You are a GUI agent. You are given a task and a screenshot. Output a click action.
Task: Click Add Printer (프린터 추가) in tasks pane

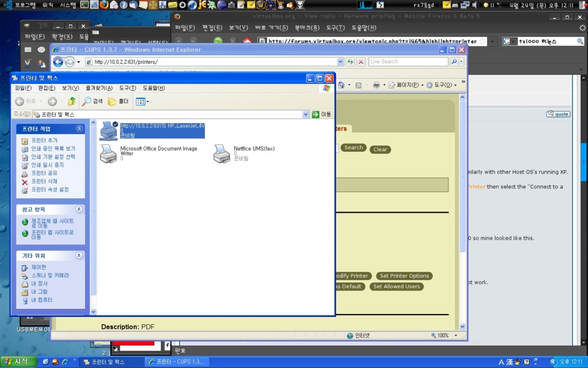coord(44,140)
